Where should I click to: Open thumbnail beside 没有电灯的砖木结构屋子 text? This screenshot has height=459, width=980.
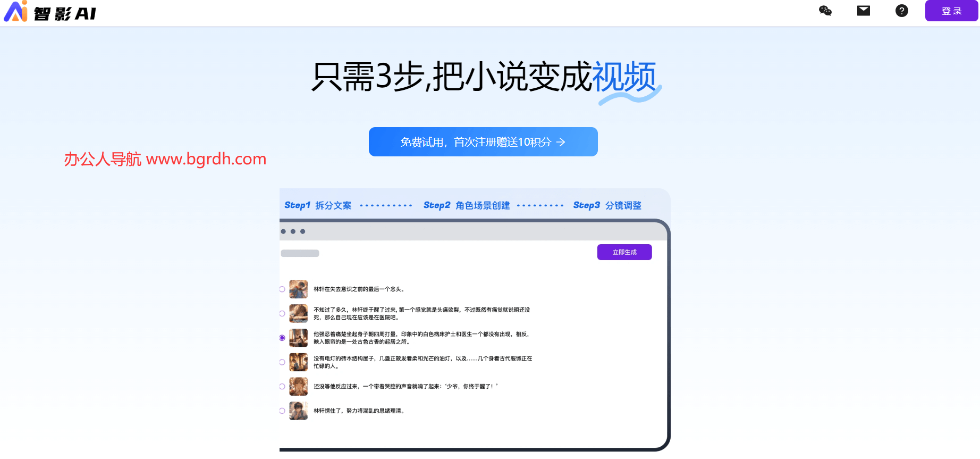pos(298,362)
